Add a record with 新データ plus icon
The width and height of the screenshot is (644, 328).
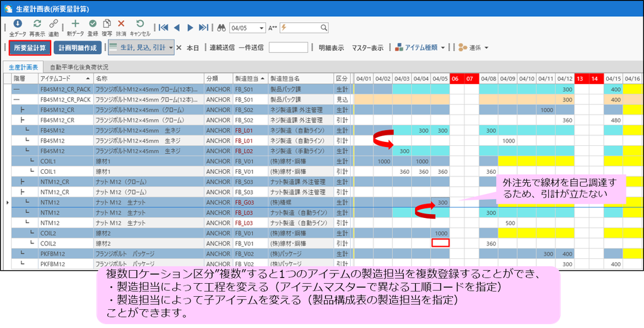(75, 23)
